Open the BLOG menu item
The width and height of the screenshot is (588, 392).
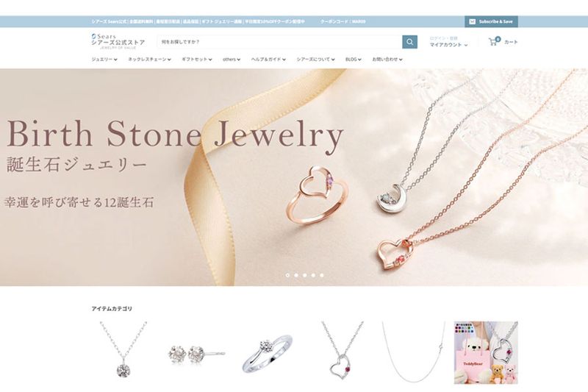(x=354, y=60)
